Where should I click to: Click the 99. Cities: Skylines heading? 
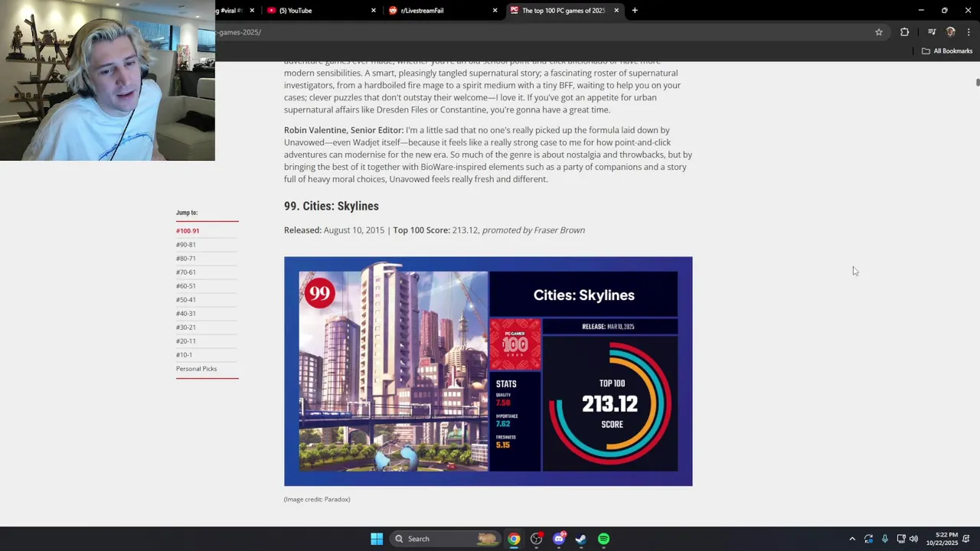coord(332,206)
